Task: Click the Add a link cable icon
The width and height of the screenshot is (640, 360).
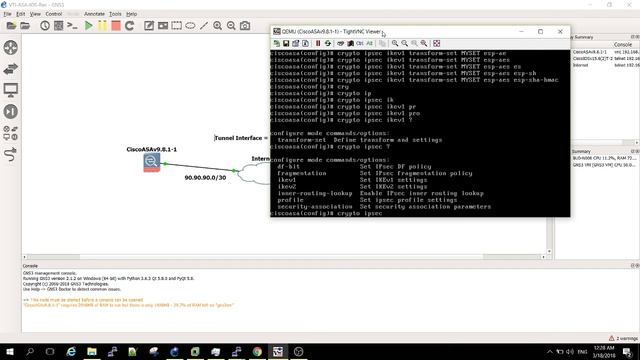Action: click(x=11, y=155)
